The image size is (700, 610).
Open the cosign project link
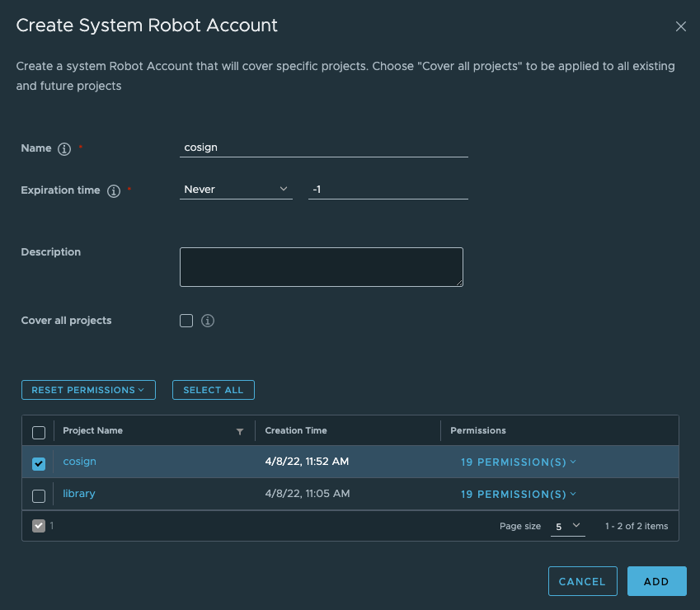(x=79, y=462)
